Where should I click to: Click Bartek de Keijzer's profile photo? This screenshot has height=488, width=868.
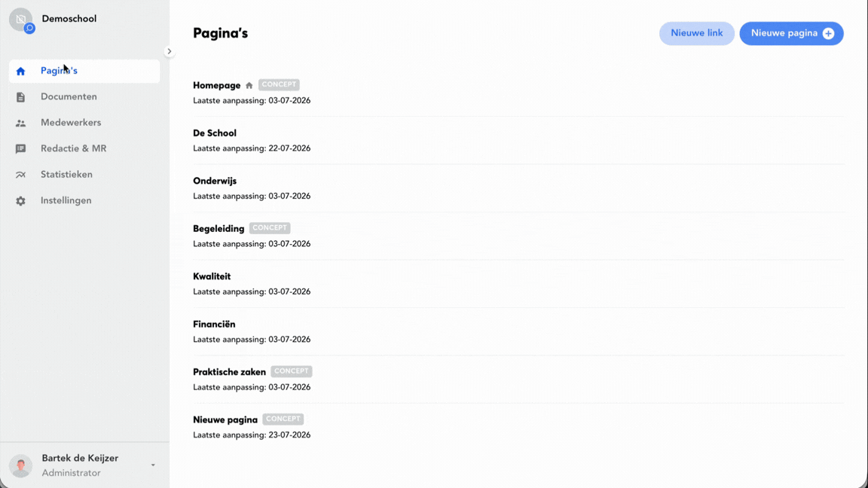[x=21, y=466]
